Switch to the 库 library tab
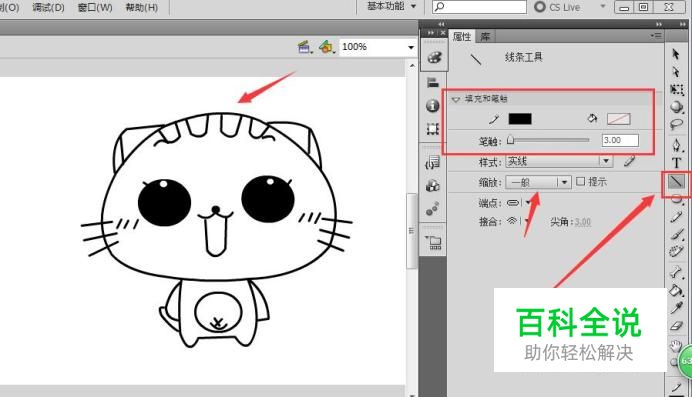The width and height of the screenshot is (692, 397). (485, 37)
